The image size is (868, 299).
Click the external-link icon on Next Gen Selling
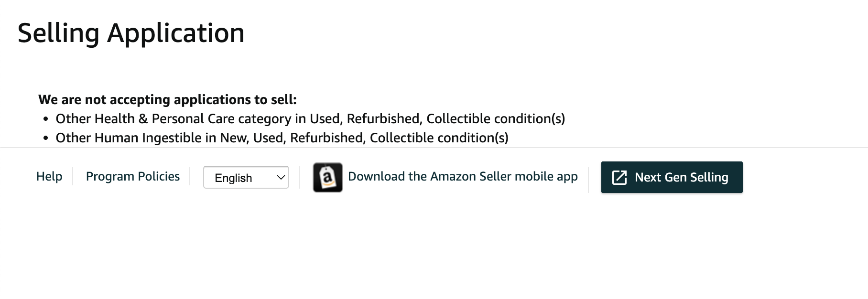coord(619,177)
